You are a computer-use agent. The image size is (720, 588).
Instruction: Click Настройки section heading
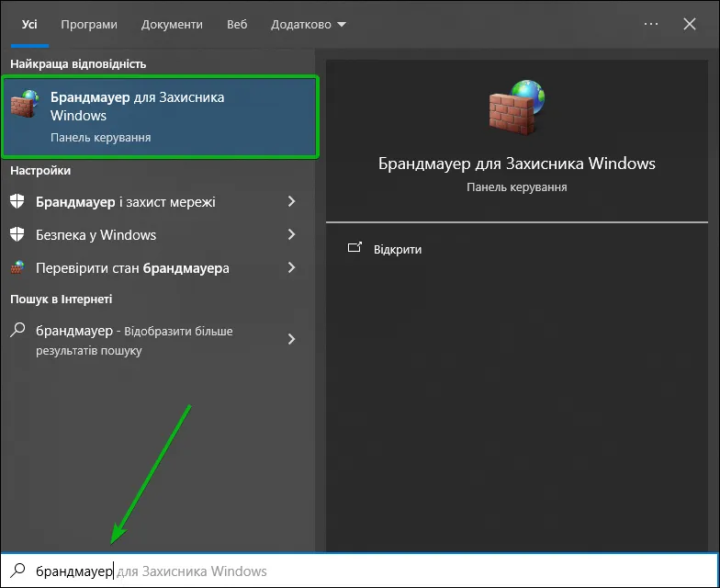[x=40, y=171]
